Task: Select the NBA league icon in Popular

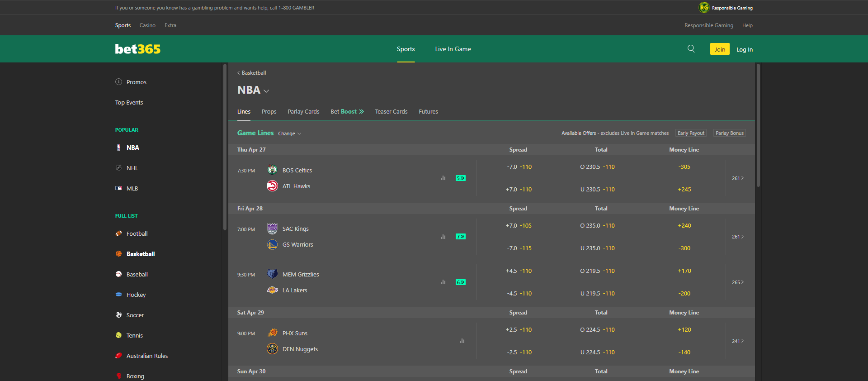Action: tap(118, 148)
